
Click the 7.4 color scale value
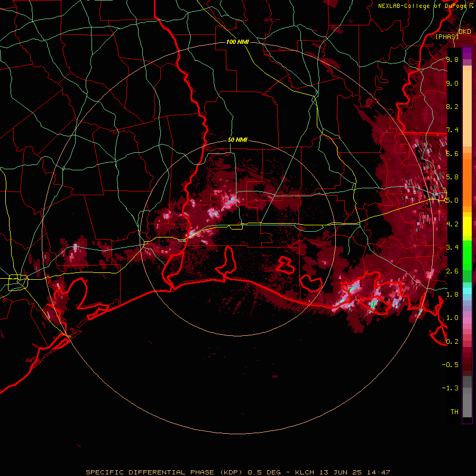point(452,130)
